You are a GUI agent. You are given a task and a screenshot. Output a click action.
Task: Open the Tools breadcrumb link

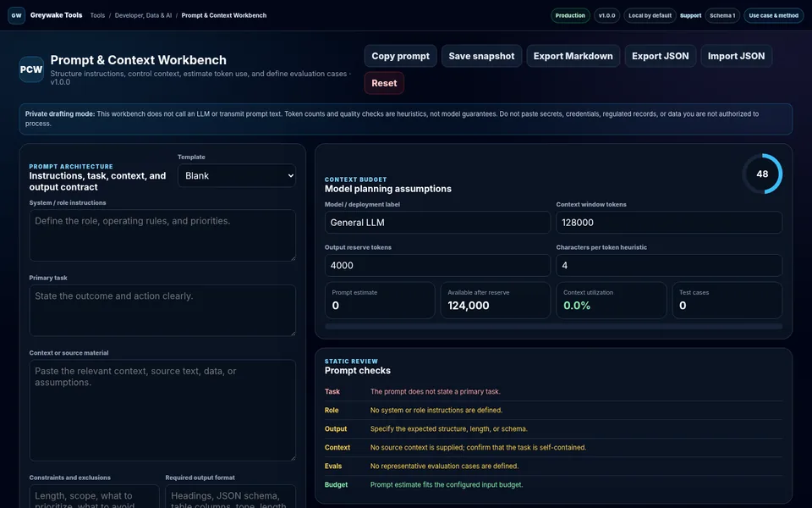pos(97,15)
